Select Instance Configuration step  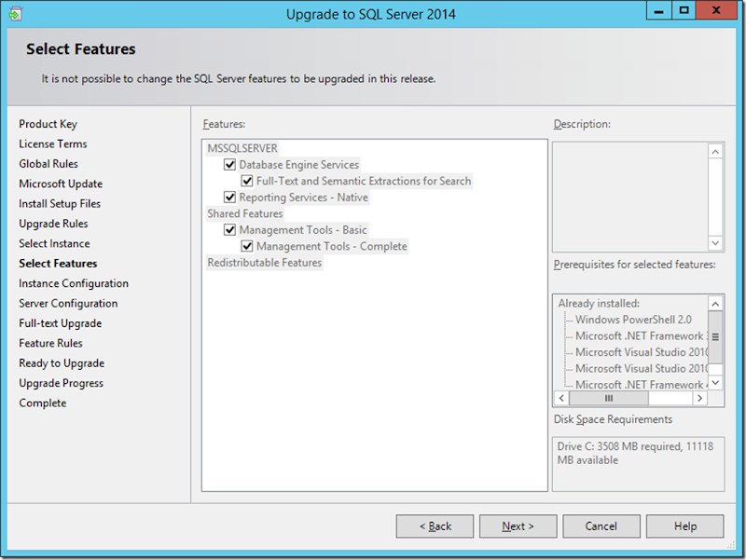pos(74,283)
